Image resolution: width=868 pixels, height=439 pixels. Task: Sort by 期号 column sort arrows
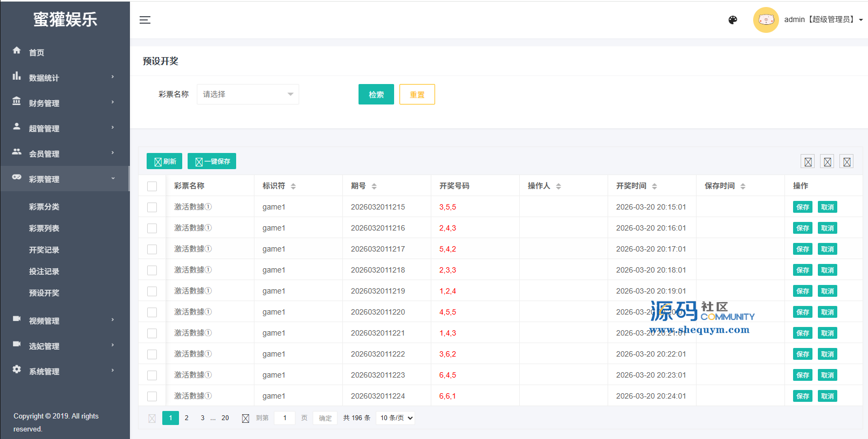374,186
